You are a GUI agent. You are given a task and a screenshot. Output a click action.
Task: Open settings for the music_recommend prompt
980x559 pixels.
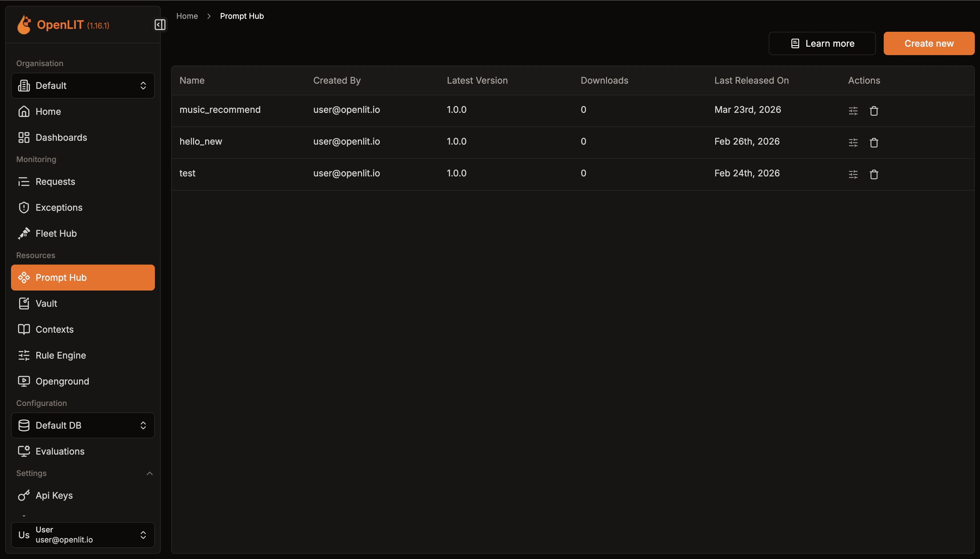[853, 111]
